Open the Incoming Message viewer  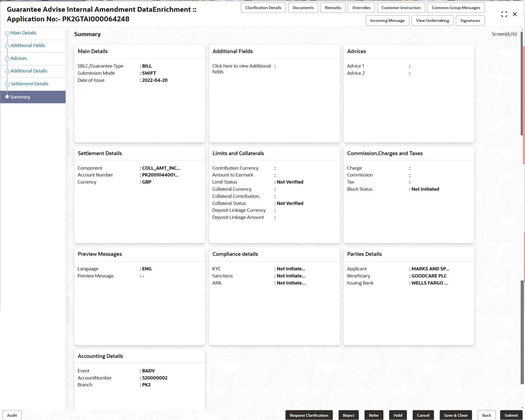tap(387, 20)
